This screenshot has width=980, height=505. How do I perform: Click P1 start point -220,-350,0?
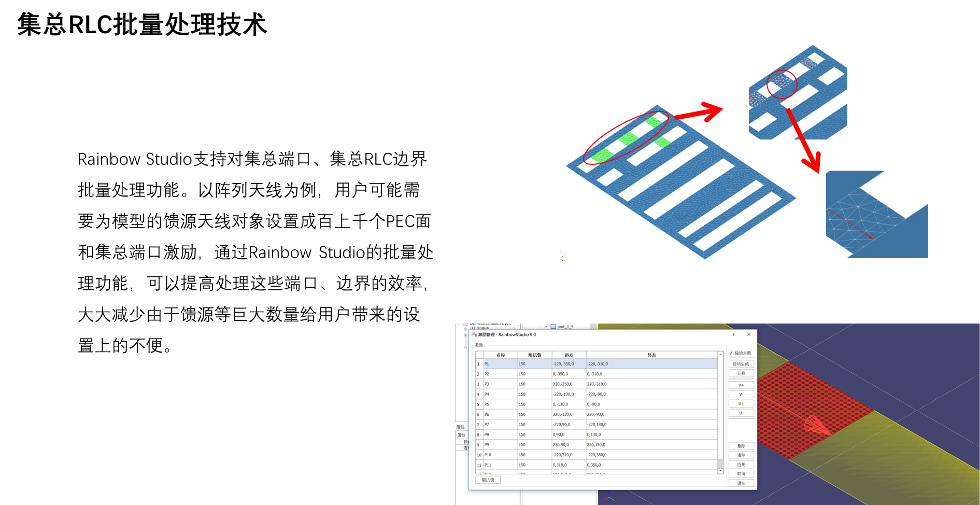[x=569, y=364]
